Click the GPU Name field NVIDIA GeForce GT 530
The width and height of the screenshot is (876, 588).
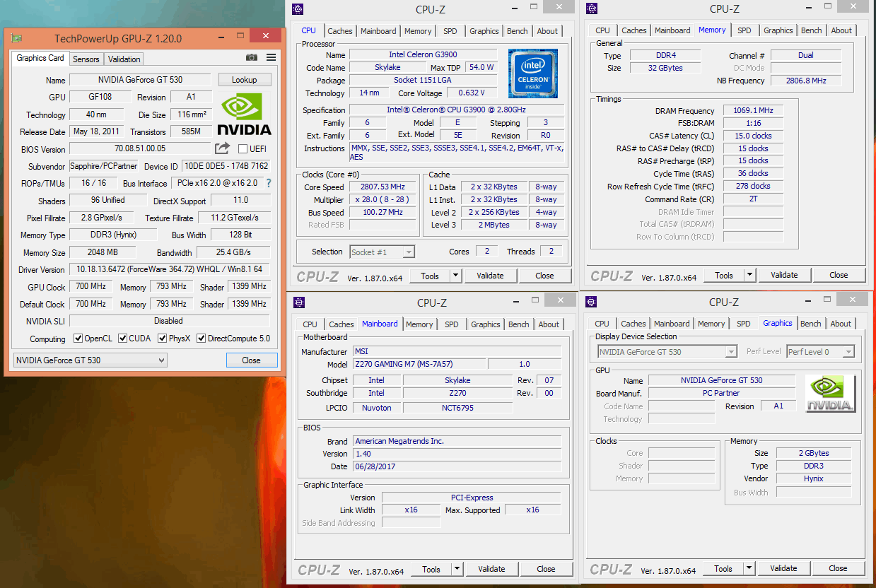(140, 80)
